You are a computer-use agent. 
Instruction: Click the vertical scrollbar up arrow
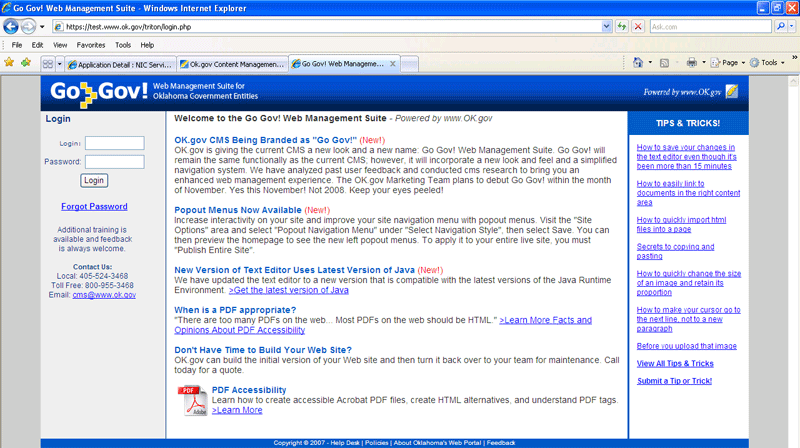(x=794, y=81)
